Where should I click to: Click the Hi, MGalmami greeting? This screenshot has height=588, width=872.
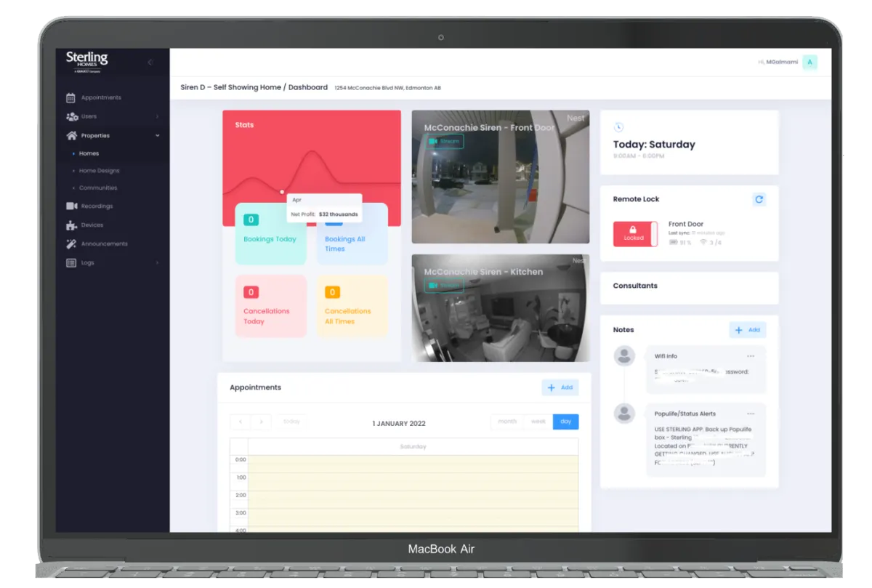coord(778,63)
